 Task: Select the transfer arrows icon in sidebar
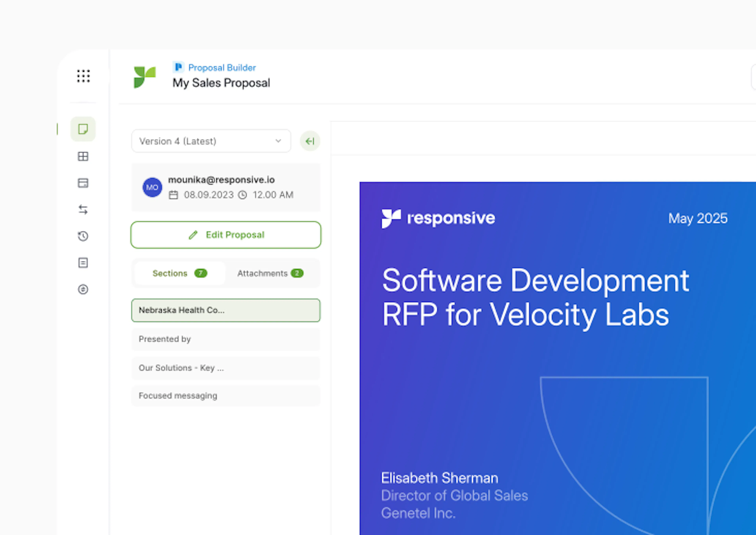point(83,210)
